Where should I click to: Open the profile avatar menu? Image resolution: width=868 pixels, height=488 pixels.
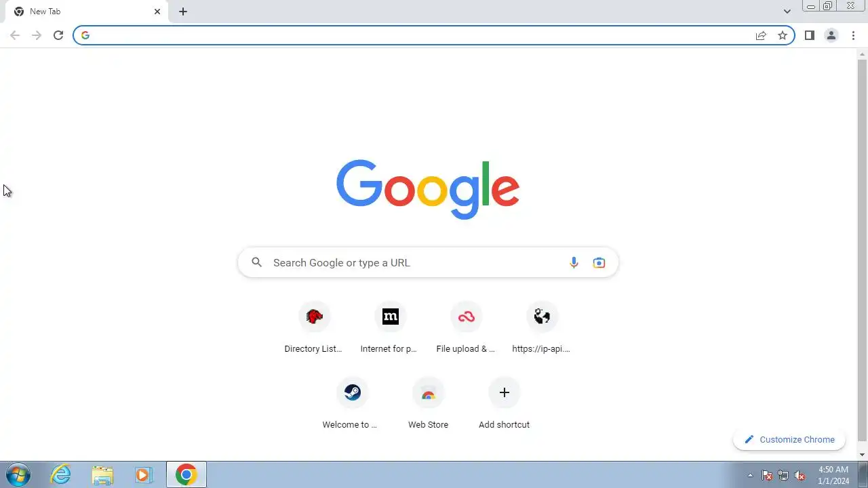click(x=831, y=35)
